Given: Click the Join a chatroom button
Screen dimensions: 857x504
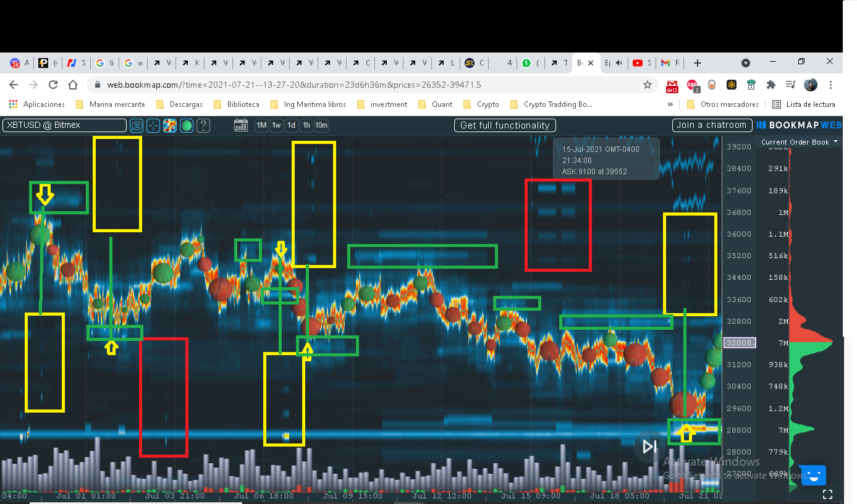Looking at the screenshot, I should pyautogui.click(x=712, y=125).
